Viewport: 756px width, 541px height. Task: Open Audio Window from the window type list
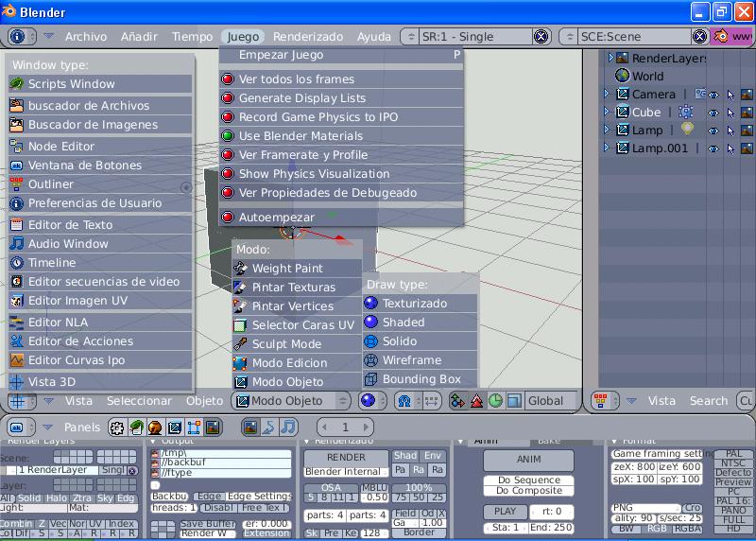(100, 244)
